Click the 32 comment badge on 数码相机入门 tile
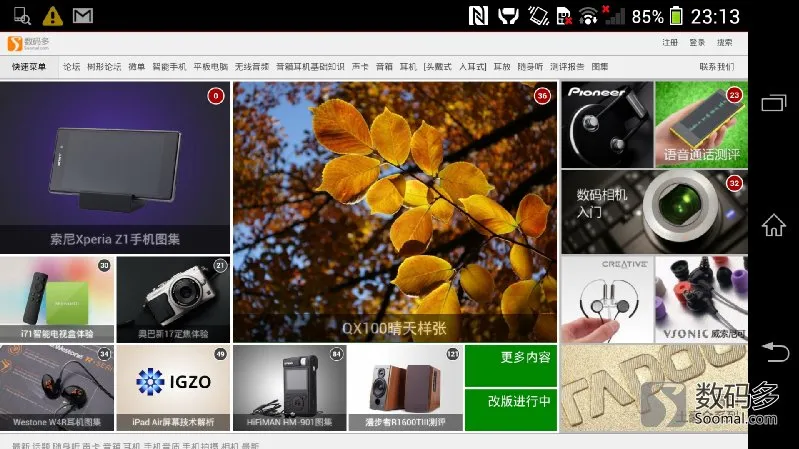Screen dimensions: 799x449 [x=734, y=183]
